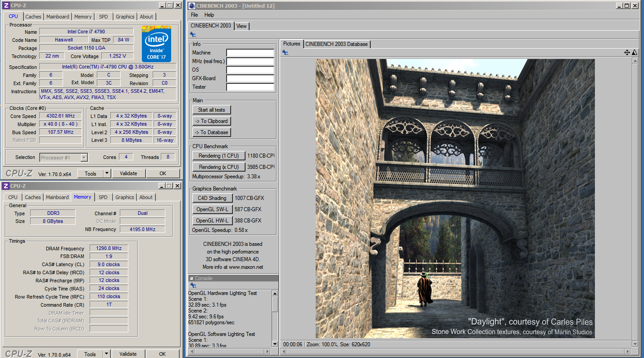This screenshot has width=644, height=358.
Task: Click the Command Rate value 1T
Action: 109,305
